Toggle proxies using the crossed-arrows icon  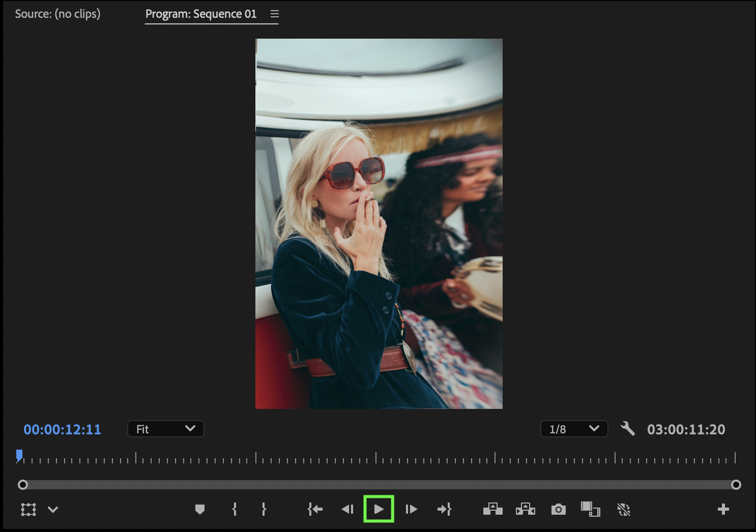pyautogui.click(x=623, y=509)
